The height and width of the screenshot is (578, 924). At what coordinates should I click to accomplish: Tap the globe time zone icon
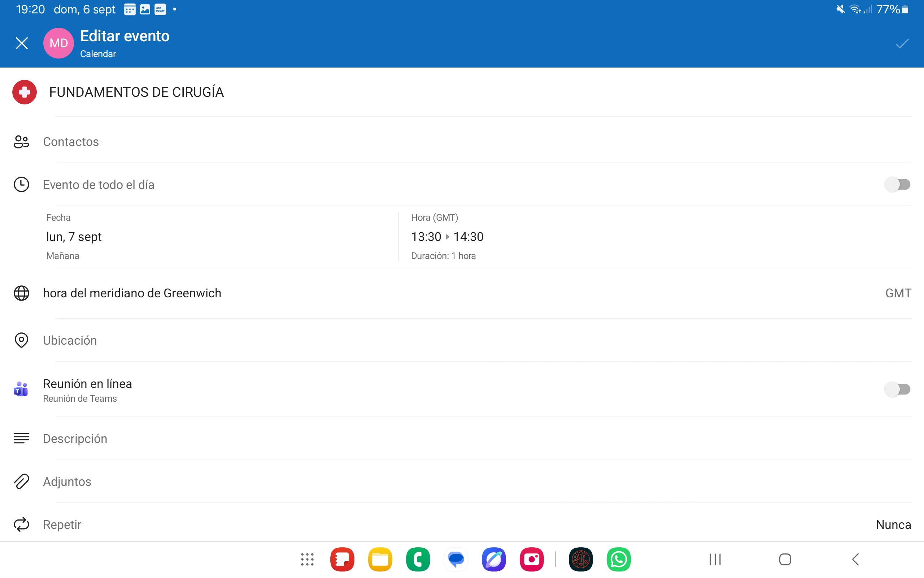coord(21,293)
